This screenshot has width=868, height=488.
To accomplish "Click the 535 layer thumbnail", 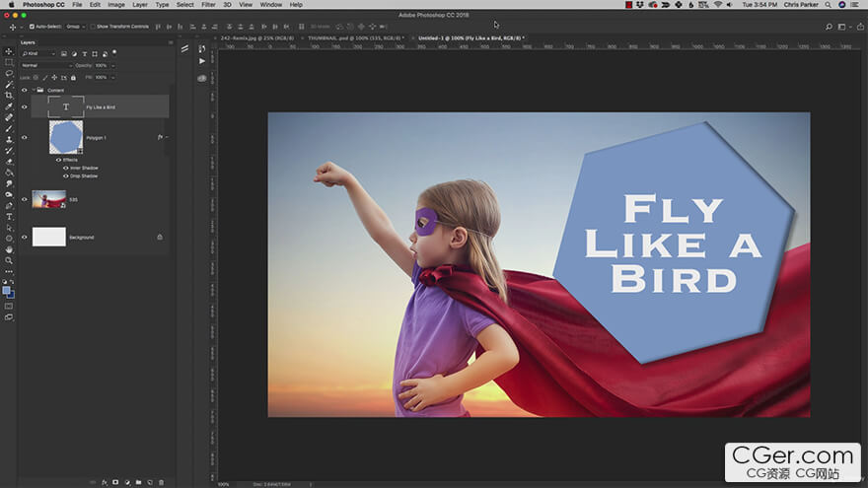I will [x=48, y=199].
